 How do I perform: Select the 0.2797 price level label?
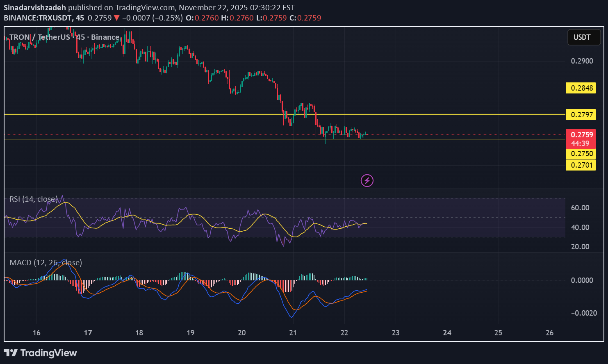pos(581,115)
